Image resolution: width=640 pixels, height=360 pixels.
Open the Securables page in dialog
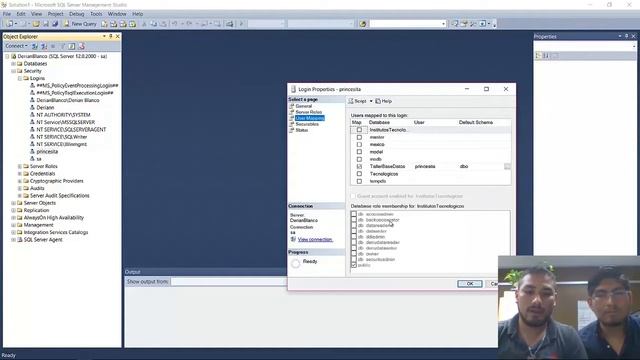pyautogui.click(x=307, y=124)
